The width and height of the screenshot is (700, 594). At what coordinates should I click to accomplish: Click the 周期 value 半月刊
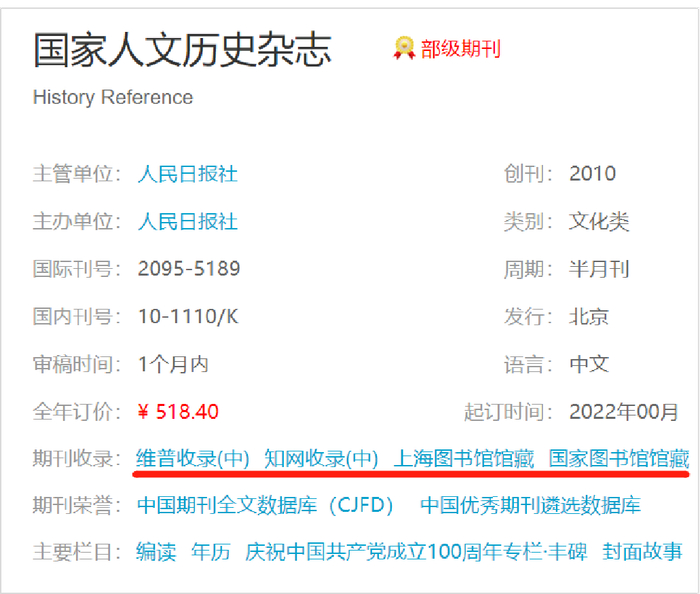pos(599,269)
